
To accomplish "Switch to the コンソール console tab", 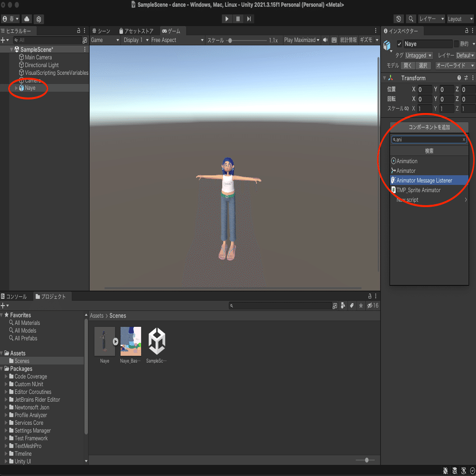I will click(x=14, y=296).
